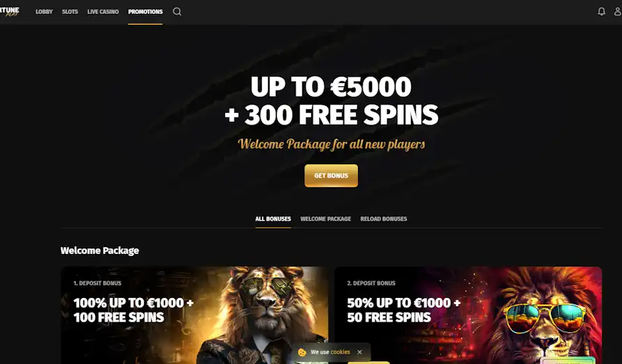
Task: Navigate to Live Casino
Action: tap(103, 12)
